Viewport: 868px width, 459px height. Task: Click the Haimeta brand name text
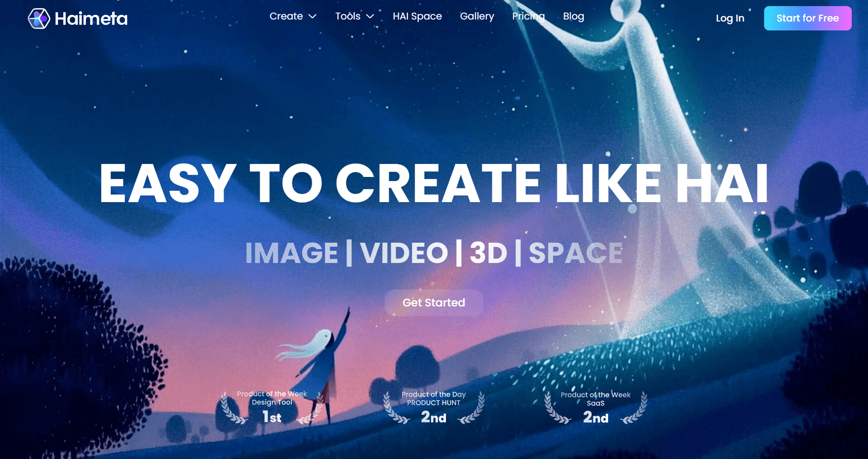(x=91, y=19)
